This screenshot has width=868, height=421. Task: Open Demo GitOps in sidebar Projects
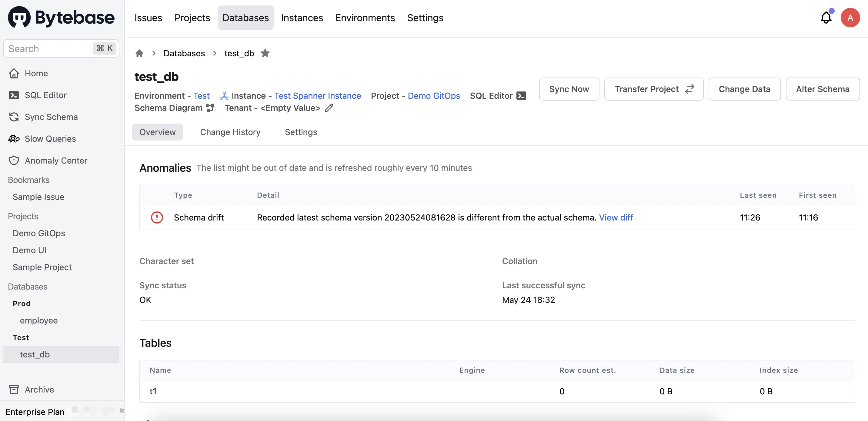click(39, 234)
